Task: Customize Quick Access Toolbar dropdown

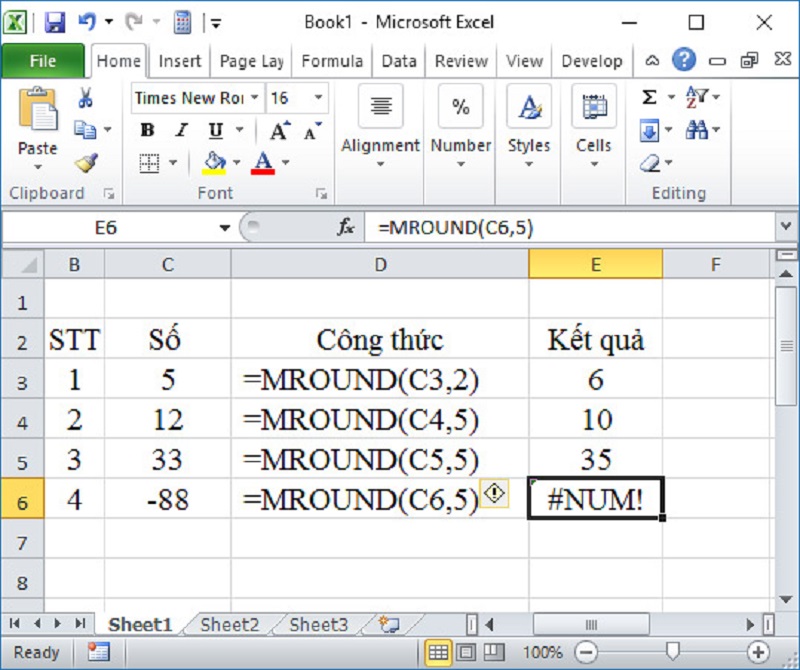Action: pyautogui.click(x=216, y=23)
